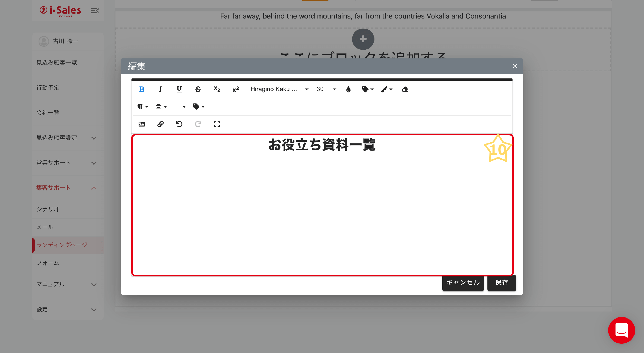Viewport: 644px width, 353px height.
Task: Apply strikethrough to text
Action: pos(198,89)
